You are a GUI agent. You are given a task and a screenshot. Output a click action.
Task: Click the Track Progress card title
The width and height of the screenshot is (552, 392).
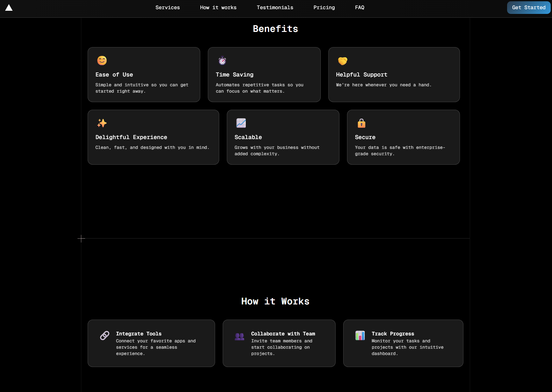[393, 334]
